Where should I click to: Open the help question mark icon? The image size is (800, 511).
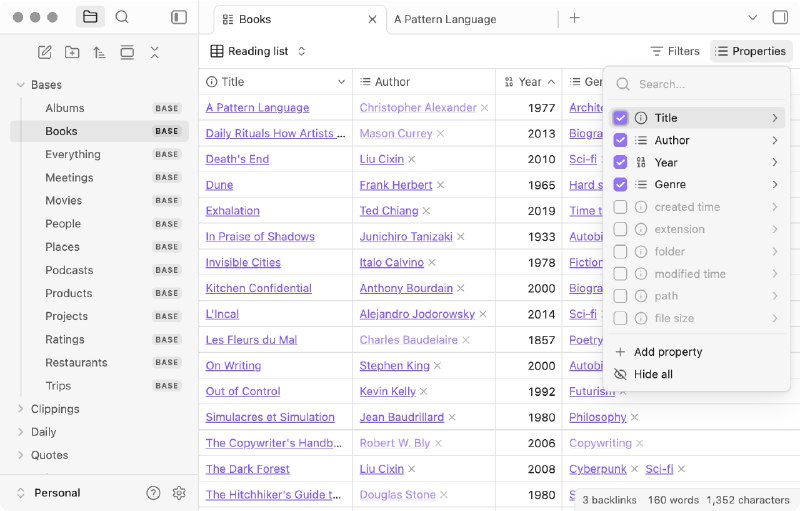coord(153,493)
